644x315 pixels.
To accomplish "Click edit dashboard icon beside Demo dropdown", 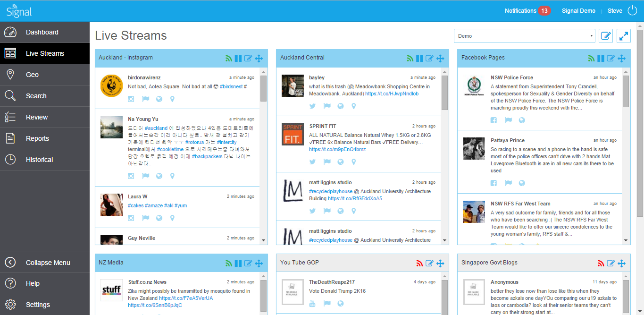I will 606,36.
